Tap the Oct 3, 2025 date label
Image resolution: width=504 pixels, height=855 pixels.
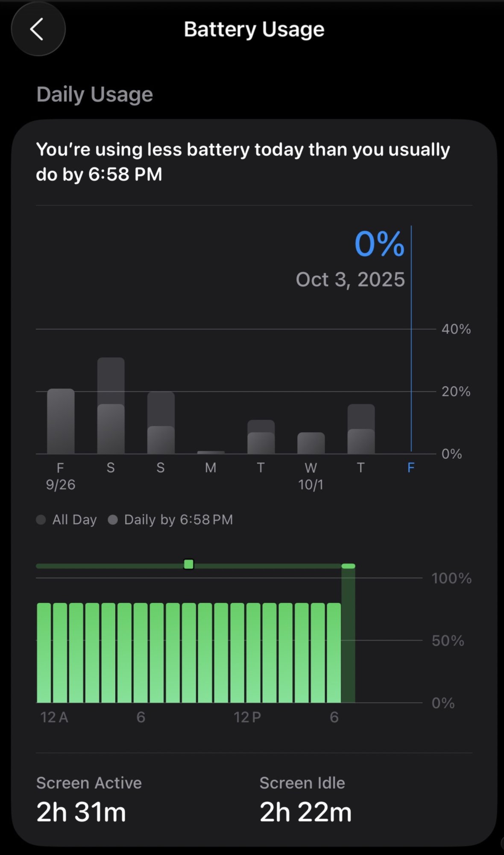pos(350,280)
